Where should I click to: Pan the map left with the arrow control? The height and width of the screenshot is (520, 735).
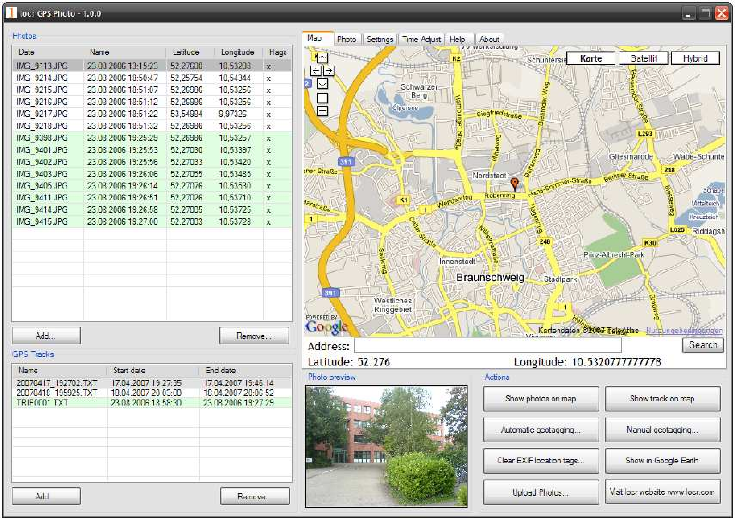[x=315, y=71]
